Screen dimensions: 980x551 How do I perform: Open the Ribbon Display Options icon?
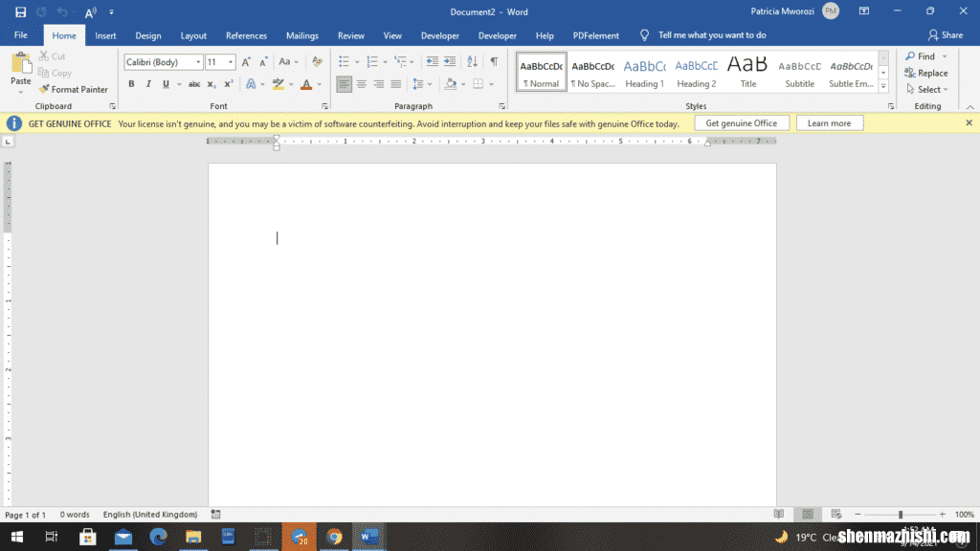click(864, 11)
